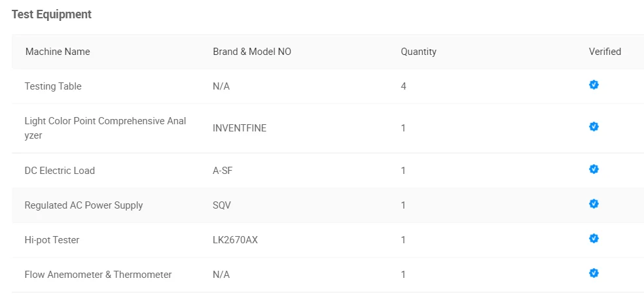The width and height of the screenshot is (644, 308).
Task: Click the Test Equipment section title
Action: pos(52,14)
